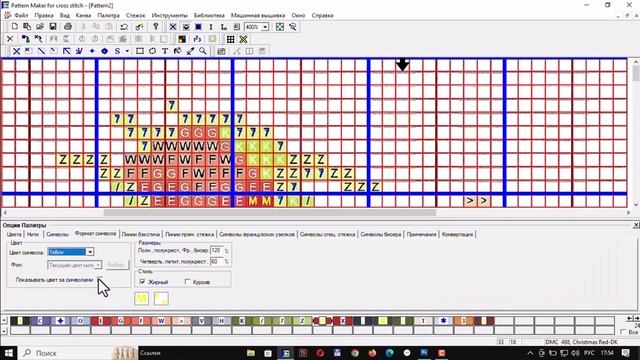Select the ellipse selection tool
640x360 pixels.
(152, 51)
